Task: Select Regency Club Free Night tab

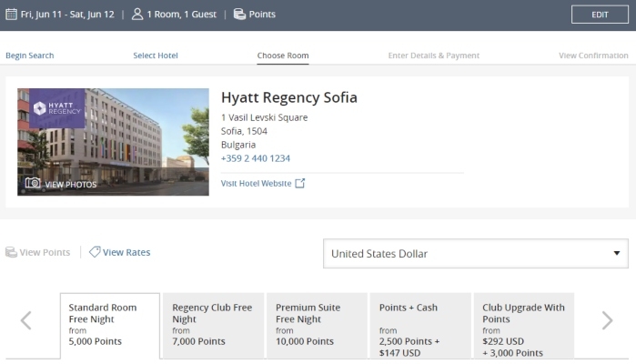Action: [x=213, y=326]
